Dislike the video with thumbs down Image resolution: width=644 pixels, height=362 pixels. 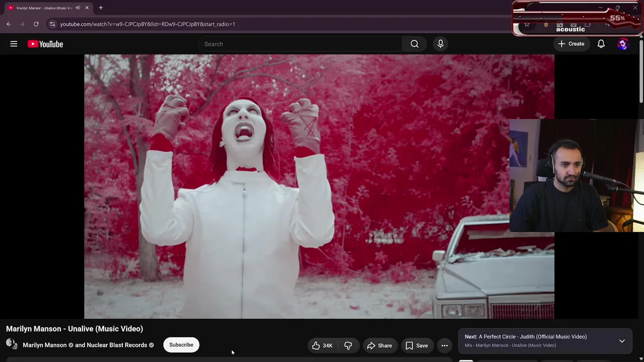(x=348, y=345)
